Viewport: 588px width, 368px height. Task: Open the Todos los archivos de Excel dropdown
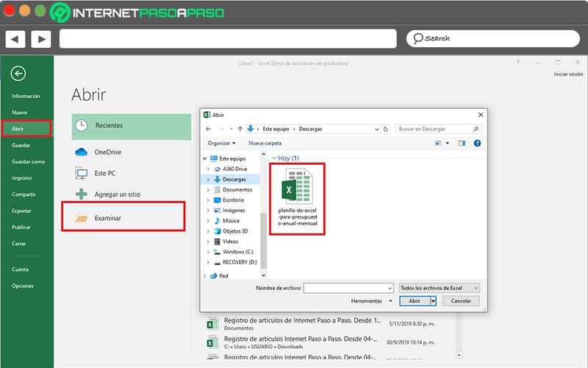coord(439,288)
